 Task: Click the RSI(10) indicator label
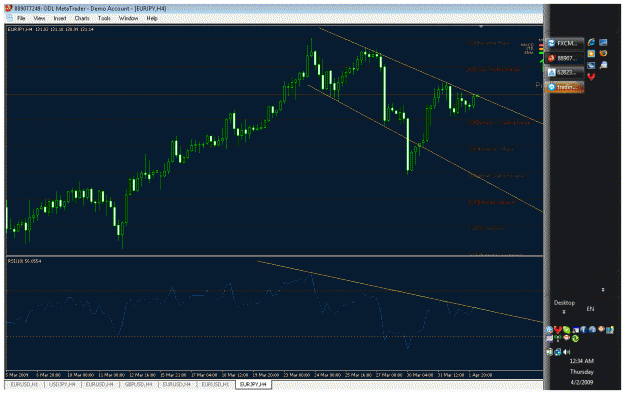(24, 261)
